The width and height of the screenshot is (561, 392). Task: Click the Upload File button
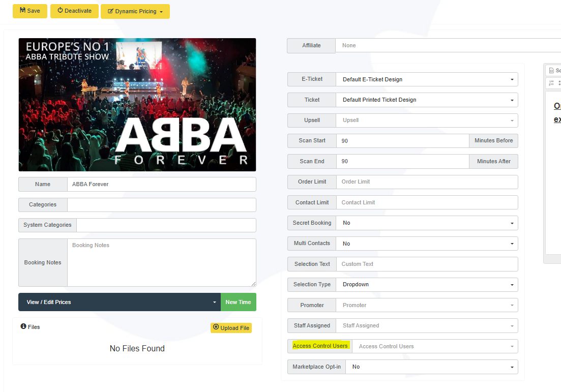point(231,328)
